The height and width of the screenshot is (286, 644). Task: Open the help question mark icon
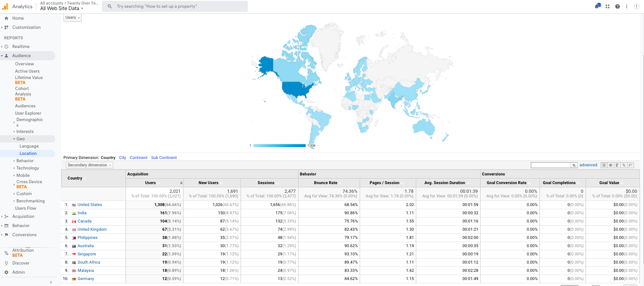(617, 6)
